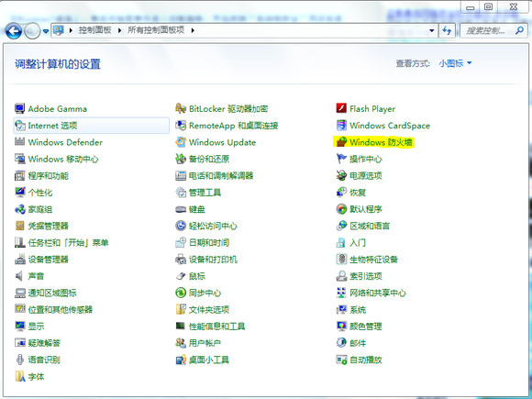Open the Windows CardSpace icon
This screenshot has width=532, height=399.
coord(341,126)
